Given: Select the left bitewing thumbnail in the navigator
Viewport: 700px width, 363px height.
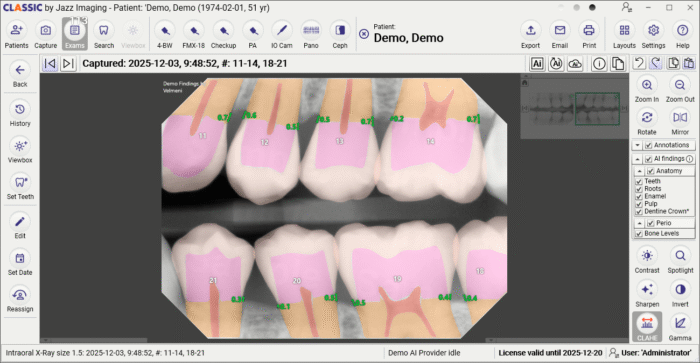Looking at the screenshot, I should [x=551, y=108].
